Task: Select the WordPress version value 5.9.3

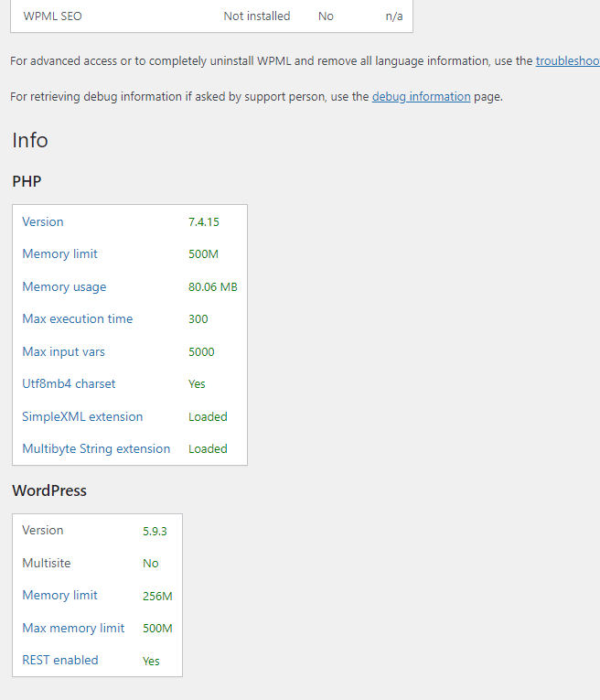Action: (x=155, y=532)
